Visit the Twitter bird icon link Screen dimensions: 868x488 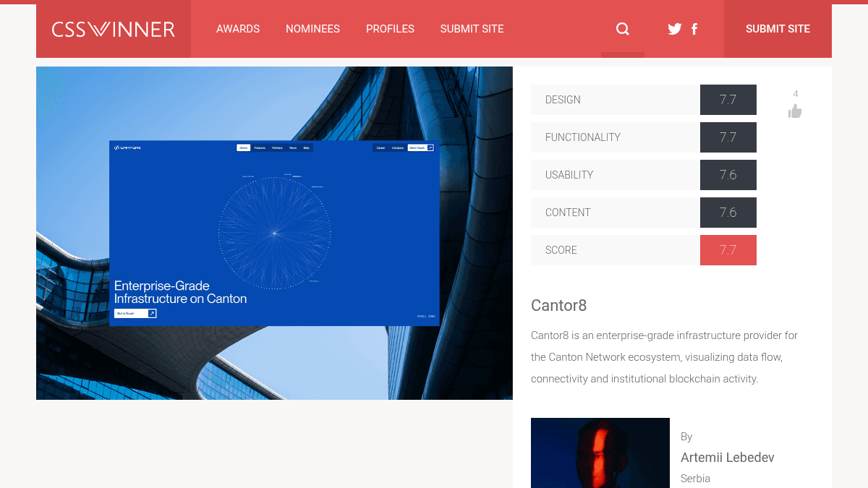[675, 29]
